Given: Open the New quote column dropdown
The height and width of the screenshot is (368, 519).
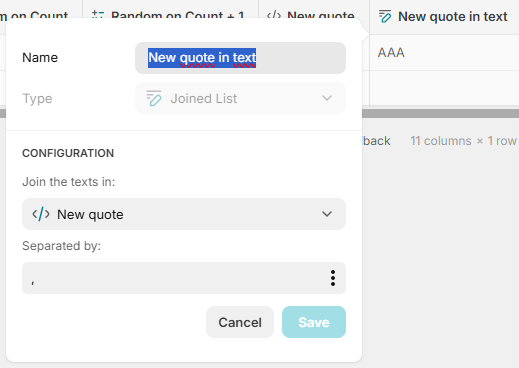Looking at the screenshot, I should click(184, 214).
